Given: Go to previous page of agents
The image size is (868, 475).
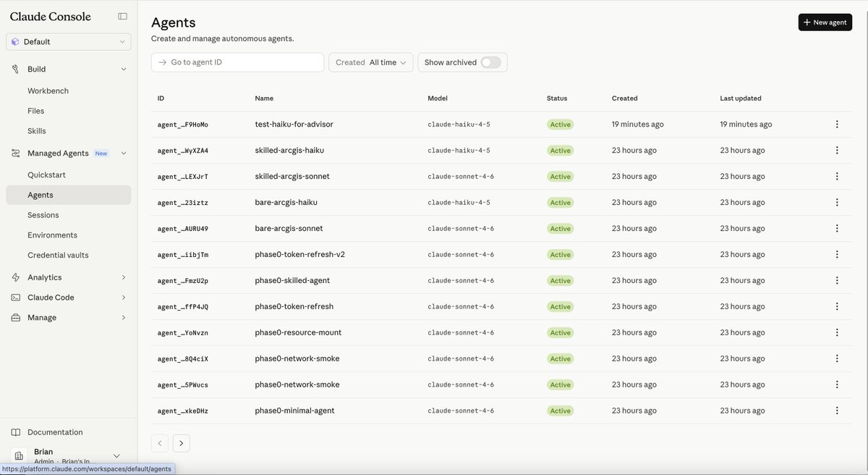Looking at the screenshot, I should point(160,442).
